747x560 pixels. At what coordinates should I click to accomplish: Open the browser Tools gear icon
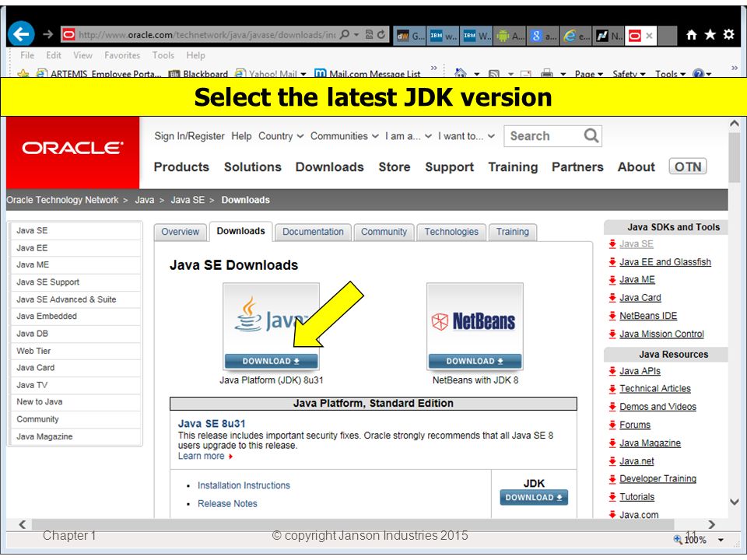coord(728,34)
